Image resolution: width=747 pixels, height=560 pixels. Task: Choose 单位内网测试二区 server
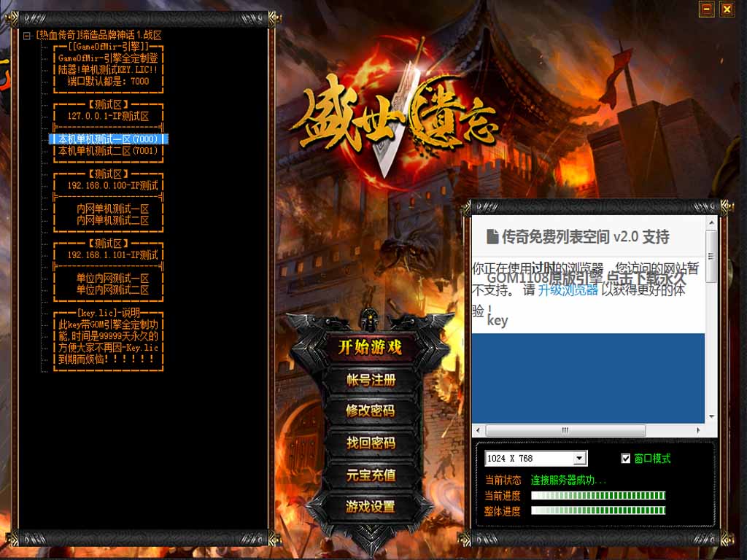[x=113, y=290]
